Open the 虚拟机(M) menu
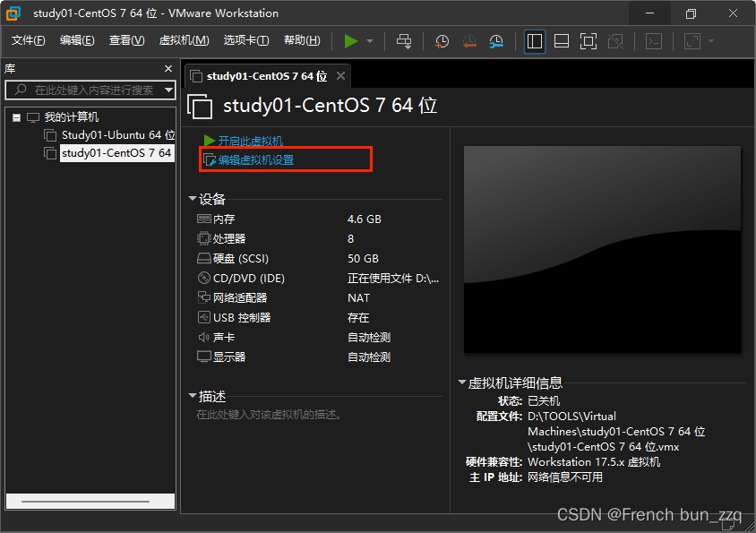 tap(185, 40)
